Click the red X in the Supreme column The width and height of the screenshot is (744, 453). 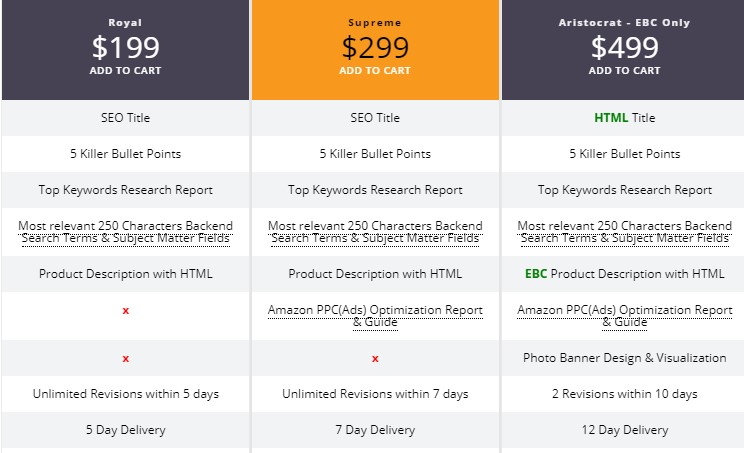click(x=375, y=359)
